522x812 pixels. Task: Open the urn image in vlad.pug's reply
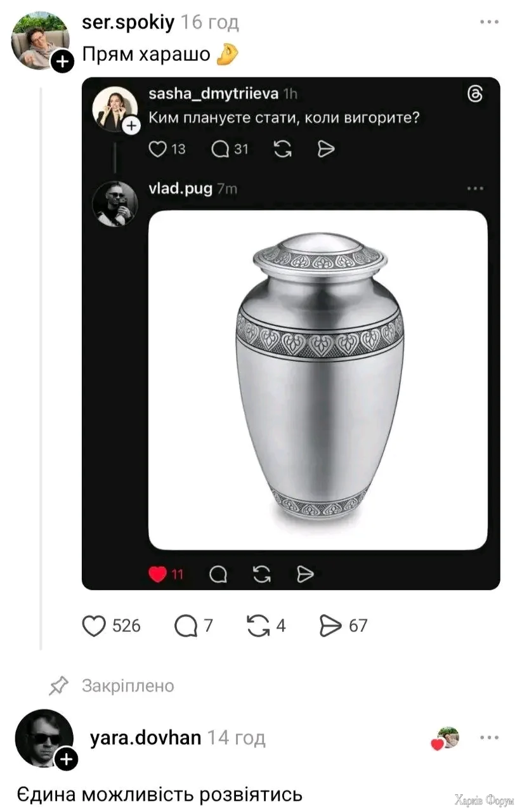[x=318, y=380]
